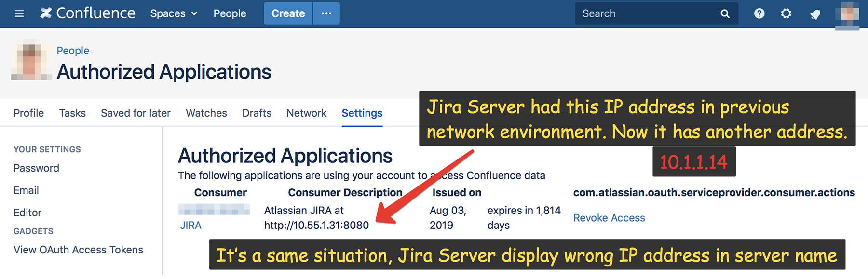Click Revoke Access for JIRA
The height and width of the screenshot is (279, 868).
pyautogui.click(x=609, y=218)
